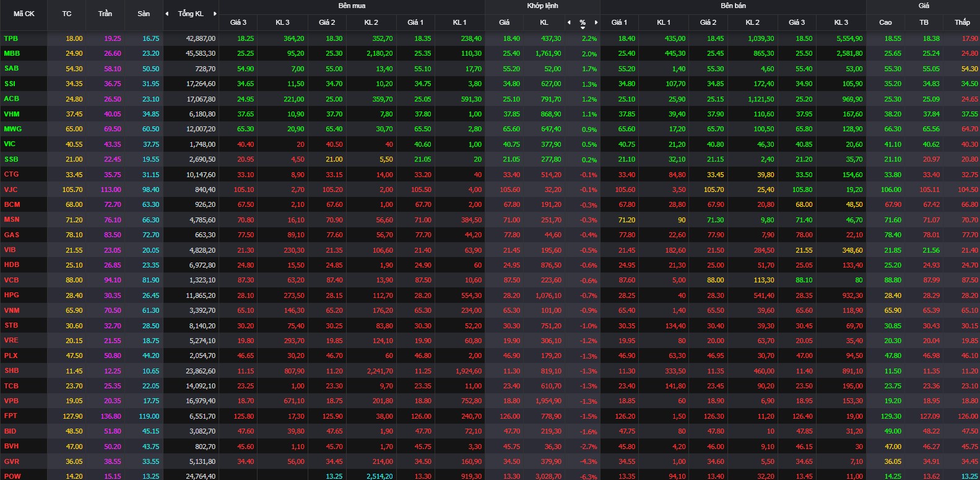980x480 pixels.
Task: Click KL 3 header under Bên bán
Action: tap(841, 22)
